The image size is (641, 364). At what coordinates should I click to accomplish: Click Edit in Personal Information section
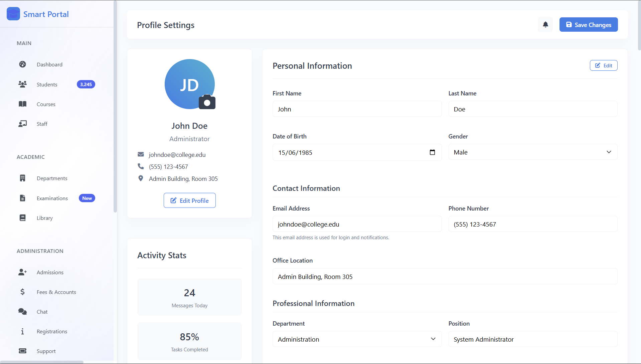tap(603, 65)
